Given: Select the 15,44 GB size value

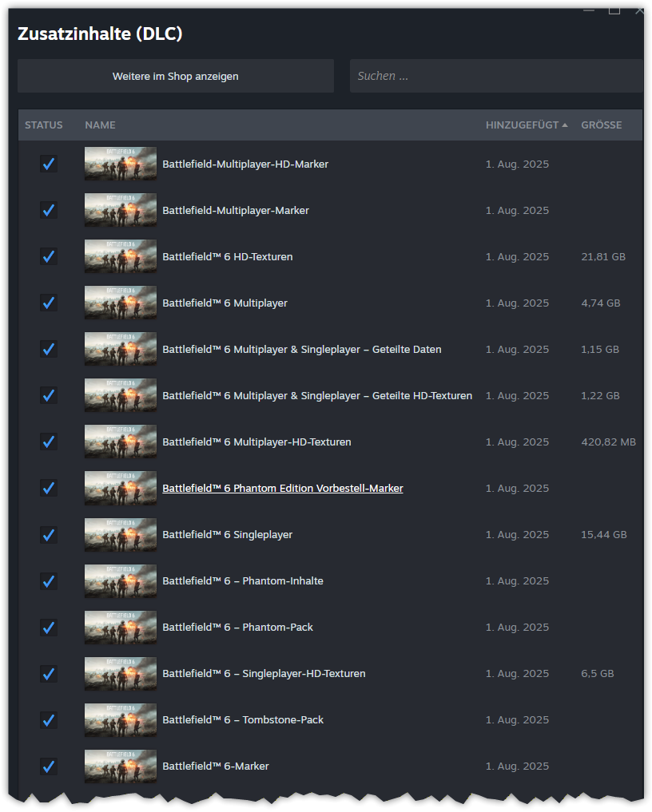Looking at the screenshot, I should (604, 535).
